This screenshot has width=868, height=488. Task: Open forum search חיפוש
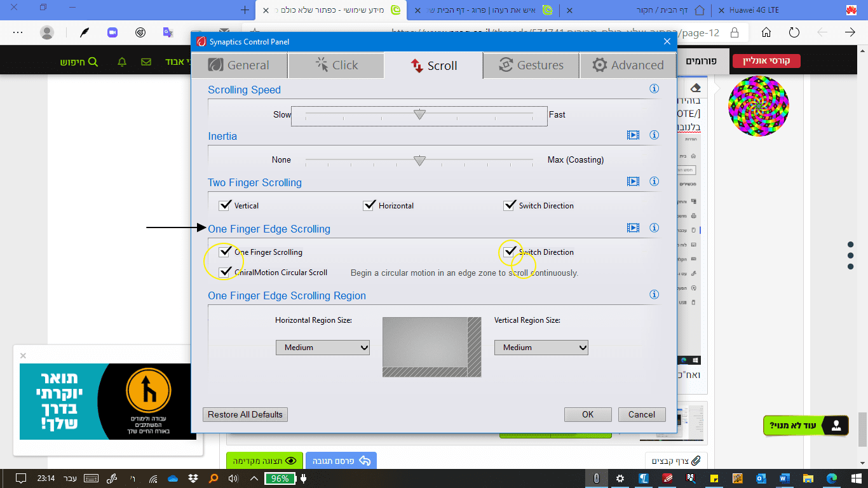pyautogui.click(x=79, y=62)
